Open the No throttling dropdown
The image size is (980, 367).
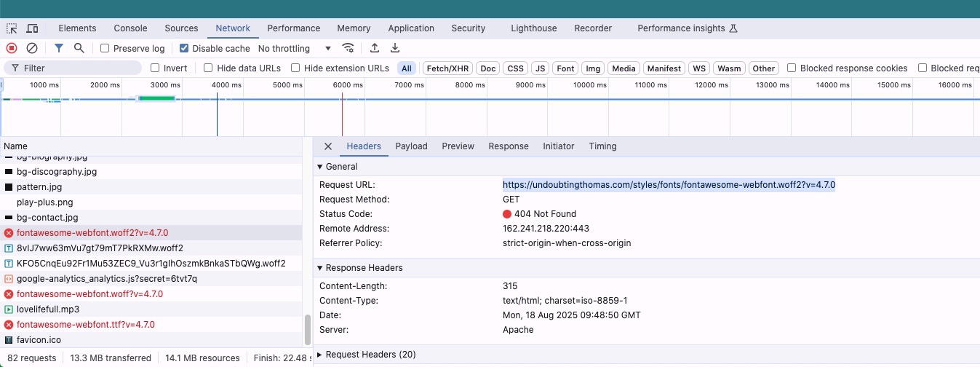pyautogui.click(x=295, y=49)
